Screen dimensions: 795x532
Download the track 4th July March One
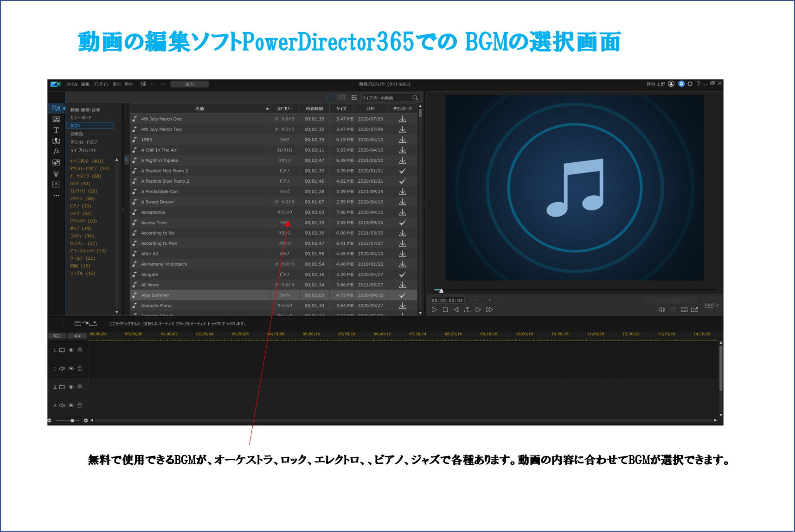tap(402, 119)
